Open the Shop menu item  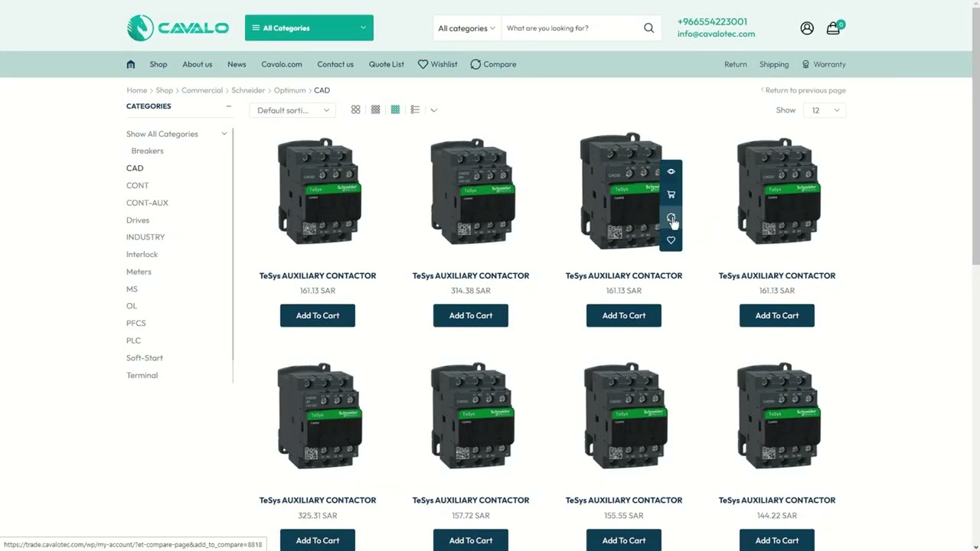tap(158, 64)
